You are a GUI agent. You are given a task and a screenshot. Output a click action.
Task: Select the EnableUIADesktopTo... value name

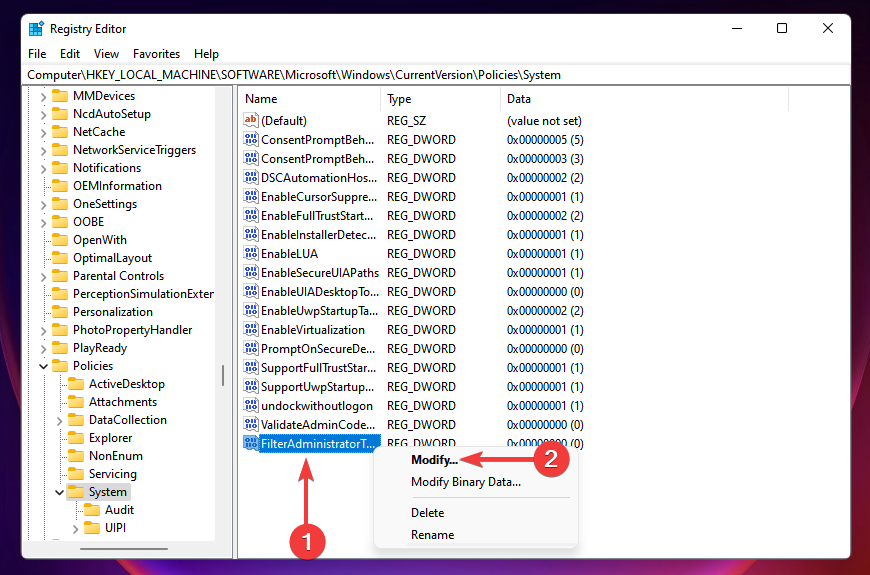click(x=320, y=291)
